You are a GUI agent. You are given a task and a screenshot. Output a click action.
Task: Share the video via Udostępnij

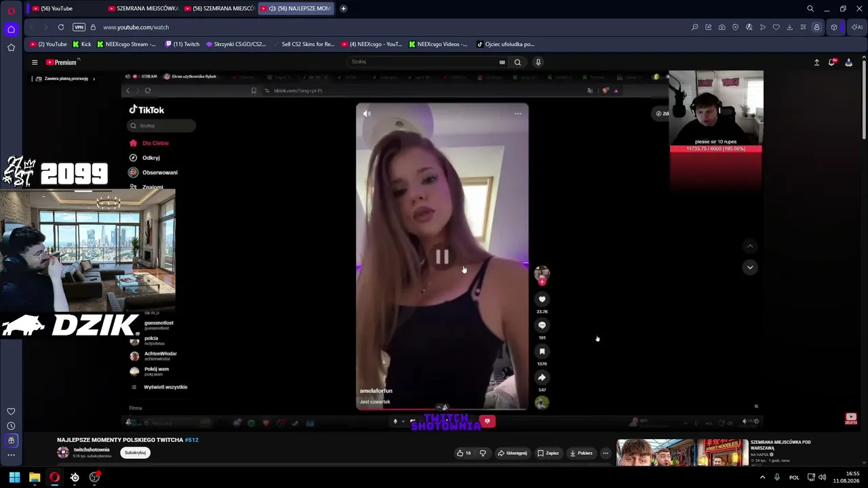(512, 453)
